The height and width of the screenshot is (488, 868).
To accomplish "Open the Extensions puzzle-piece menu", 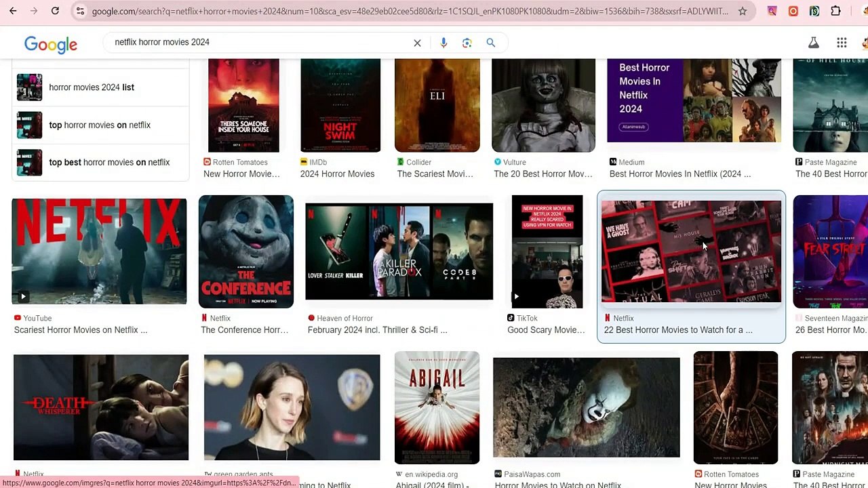I will (x=835, y=11).
